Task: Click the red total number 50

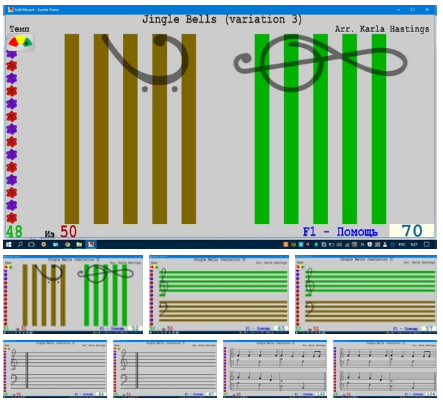Action: [68, 231]
